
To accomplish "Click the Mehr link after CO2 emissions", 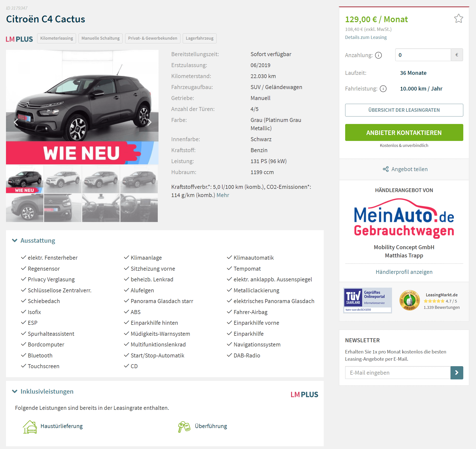I will coord(223,195).
